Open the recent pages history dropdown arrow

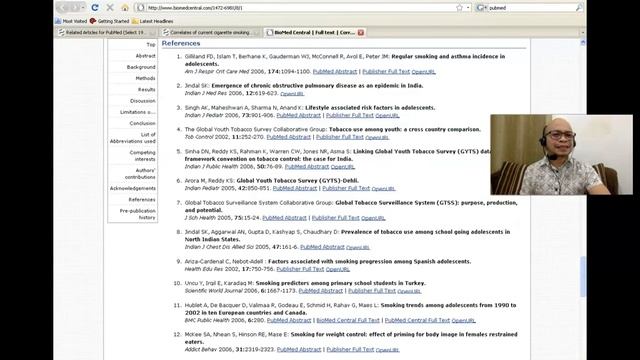(83, 7)
